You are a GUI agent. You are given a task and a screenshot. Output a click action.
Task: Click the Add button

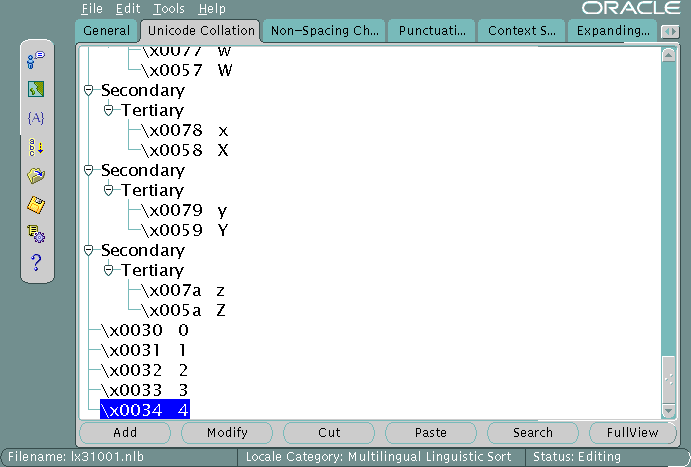coord(125,433)
